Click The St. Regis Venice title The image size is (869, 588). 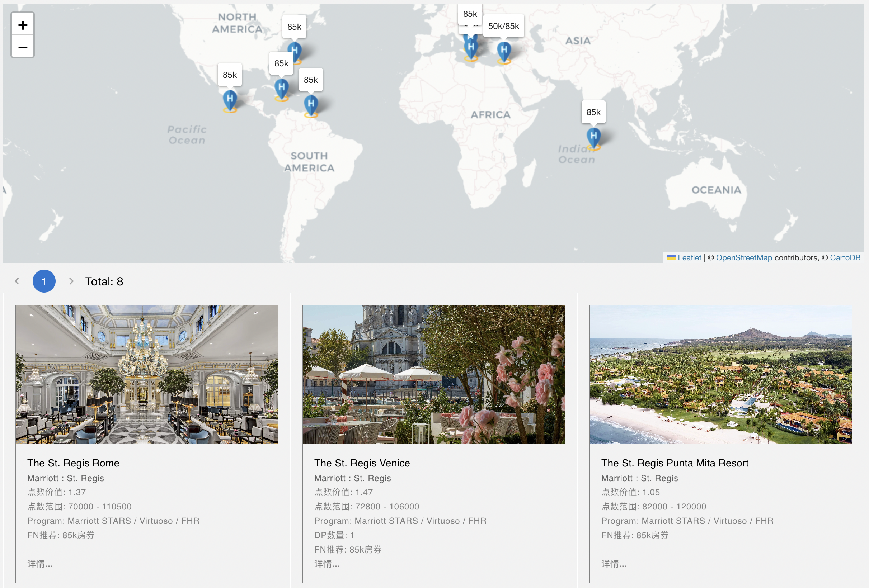[x=362, y=463]
